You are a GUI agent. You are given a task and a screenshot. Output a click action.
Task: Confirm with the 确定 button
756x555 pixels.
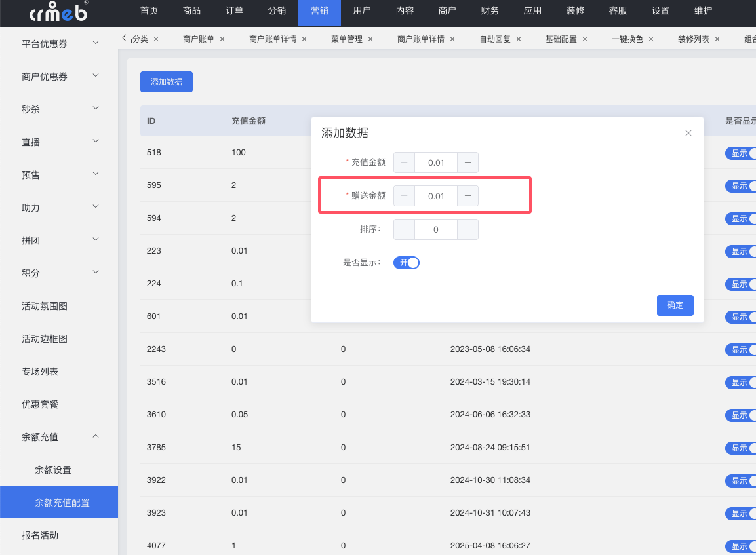coord(675,305)
